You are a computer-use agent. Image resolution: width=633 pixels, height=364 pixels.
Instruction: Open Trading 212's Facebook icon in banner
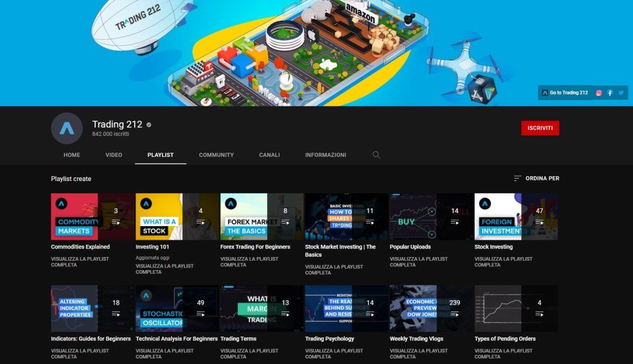click(609, 93)
